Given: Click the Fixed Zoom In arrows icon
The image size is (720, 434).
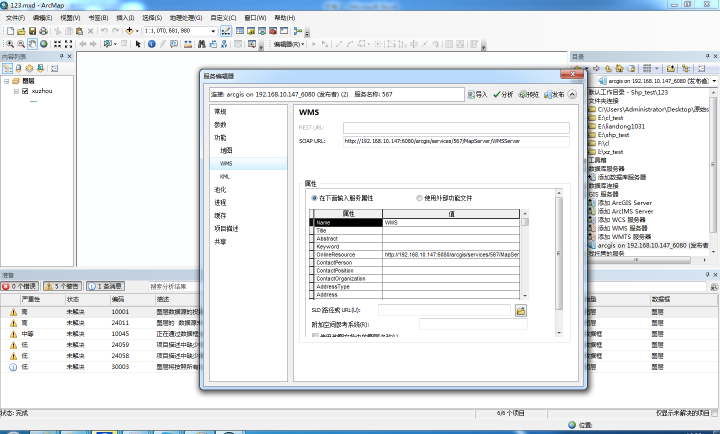Looking at the screenshot, I should point(57,44).
